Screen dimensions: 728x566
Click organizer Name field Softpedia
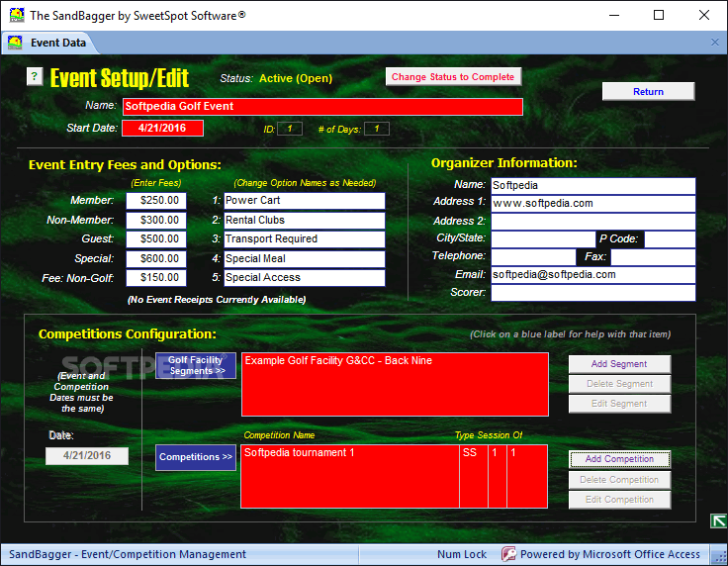(x=593, y=186)
